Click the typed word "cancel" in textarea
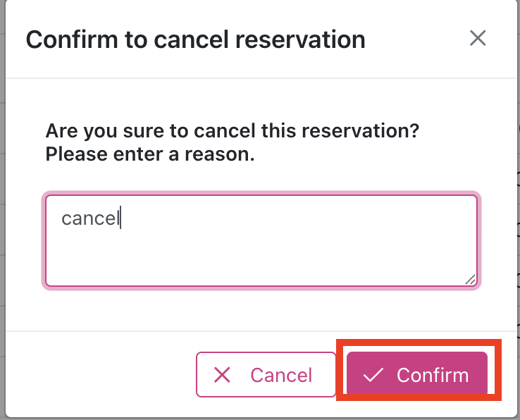The image size is (520, 420). pyautogui.click(x=90, y=218)
